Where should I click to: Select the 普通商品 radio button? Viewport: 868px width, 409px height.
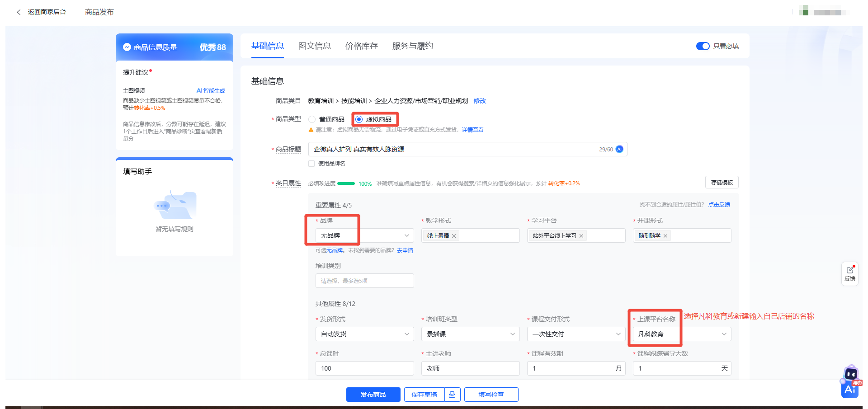(x=312, y=119)
